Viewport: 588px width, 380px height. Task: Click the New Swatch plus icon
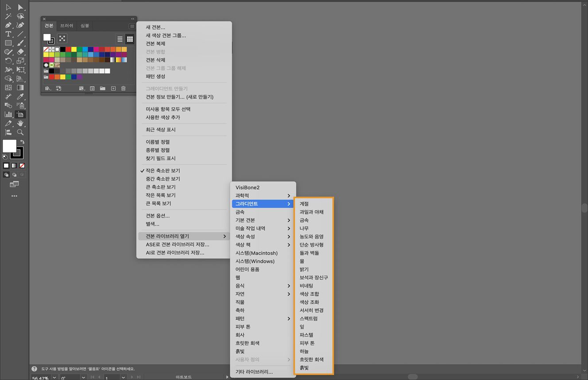point(113,89)
